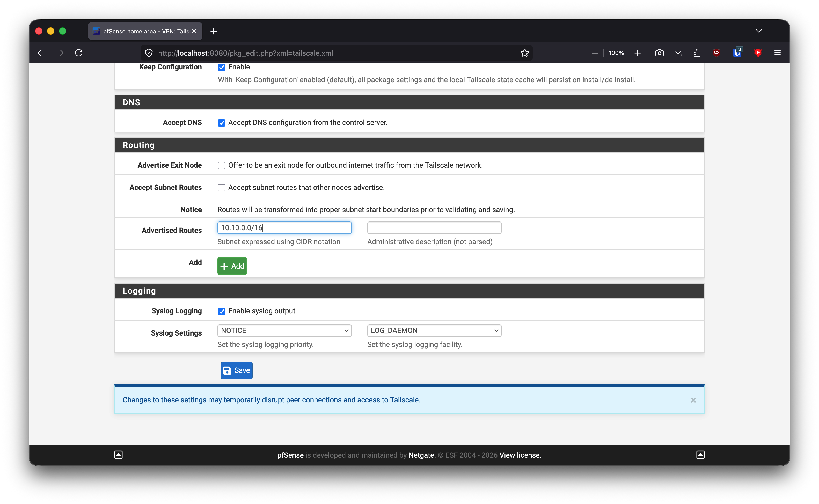
Task: Expand the list all tabs chevron
Action: pos(759,31)
